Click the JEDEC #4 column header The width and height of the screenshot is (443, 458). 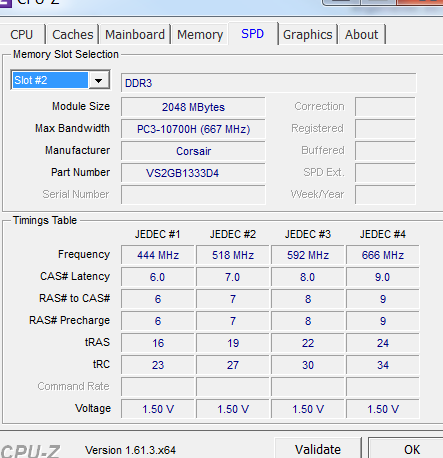tap(383, 234)
